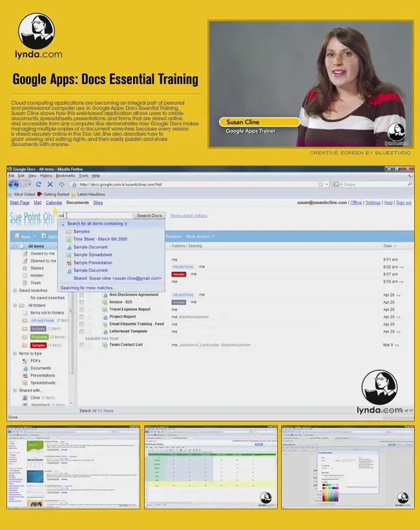Open the More actions dropdown

tap(200, 237)
